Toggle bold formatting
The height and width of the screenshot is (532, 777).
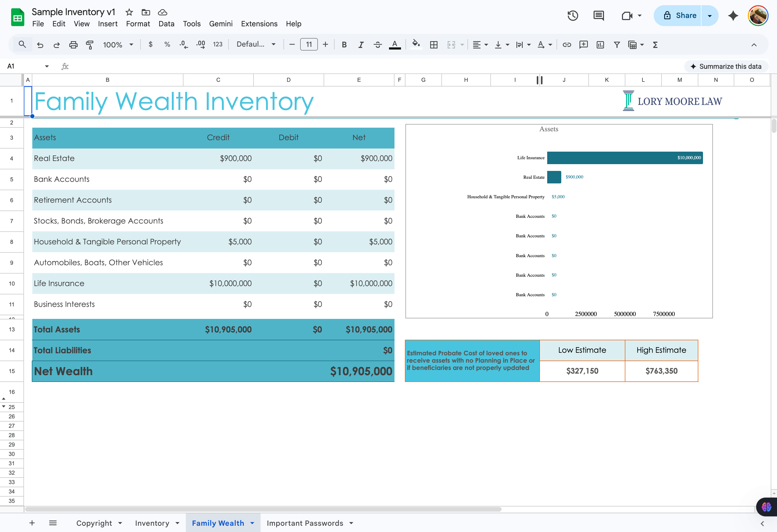pyautogui.click(x=344, y=45)
